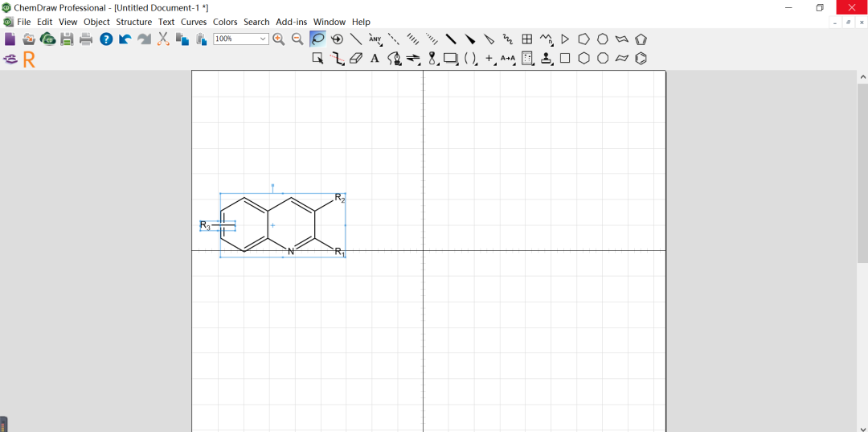This screenshot has width=868, height=432.
Task: Save the document with the floppy icon
Action: coord(67,39)
